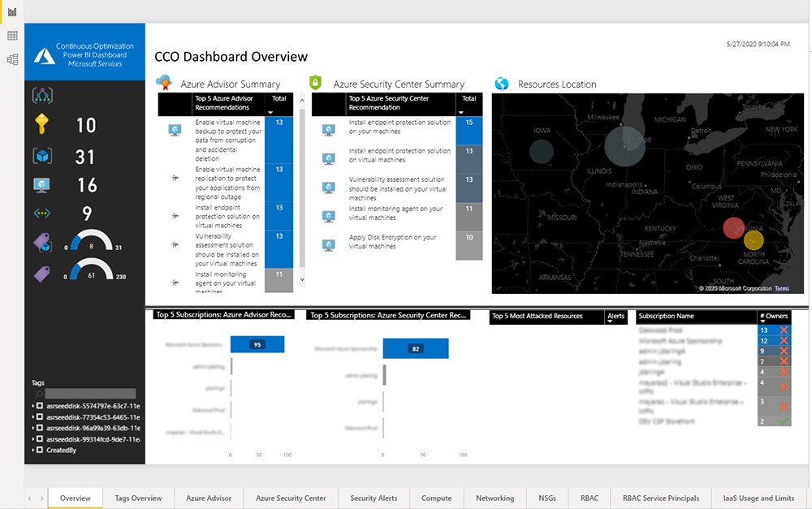
Task: Sort subscriptions by # Owners arrow
Action: click(762, 321)
